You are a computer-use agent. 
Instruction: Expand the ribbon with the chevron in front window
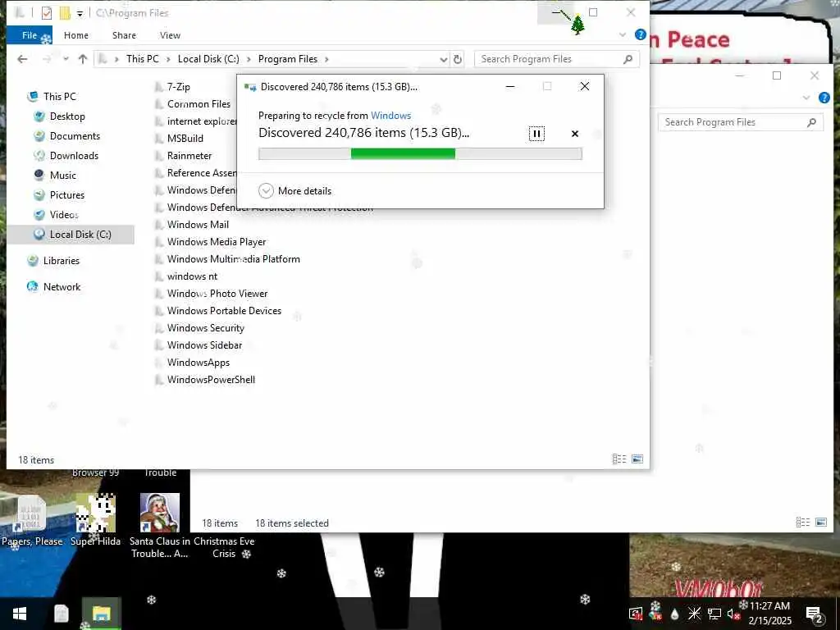tap(623, 35)
